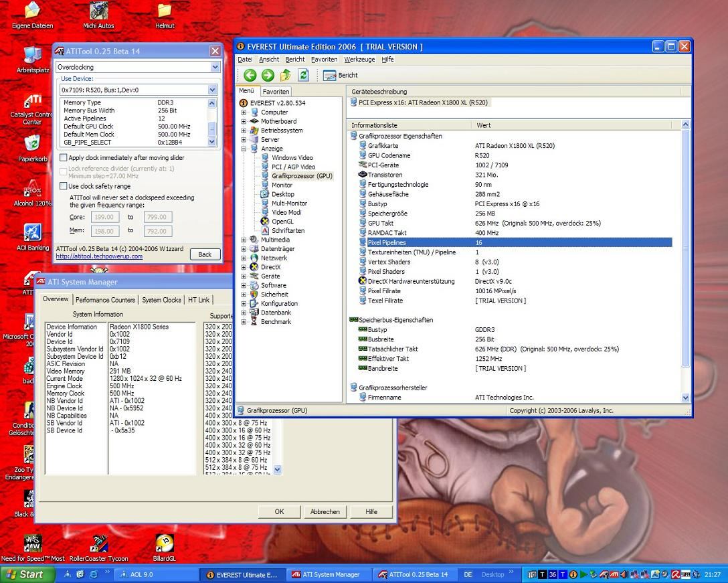The image size is (728, 583).
Task: Click the Core minimum frequency field
Action: click(x=104, y=217)
